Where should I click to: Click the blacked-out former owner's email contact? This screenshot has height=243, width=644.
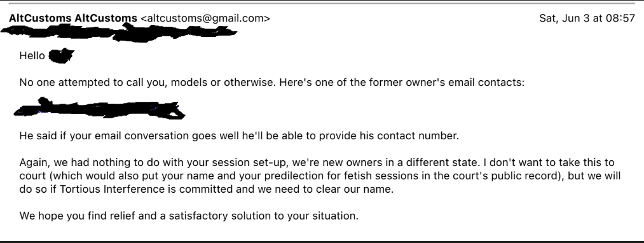coord(99,109)
